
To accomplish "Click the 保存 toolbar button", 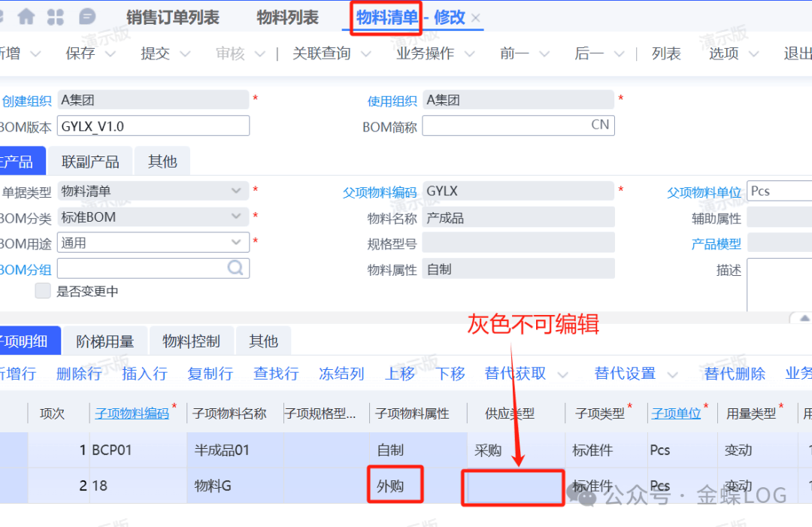I will tap(80, 53).
